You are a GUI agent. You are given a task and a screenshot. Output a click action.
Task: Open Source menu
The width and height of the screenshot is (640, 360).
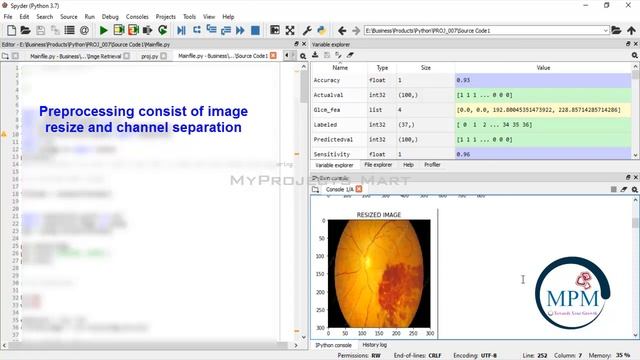[69, 17]
